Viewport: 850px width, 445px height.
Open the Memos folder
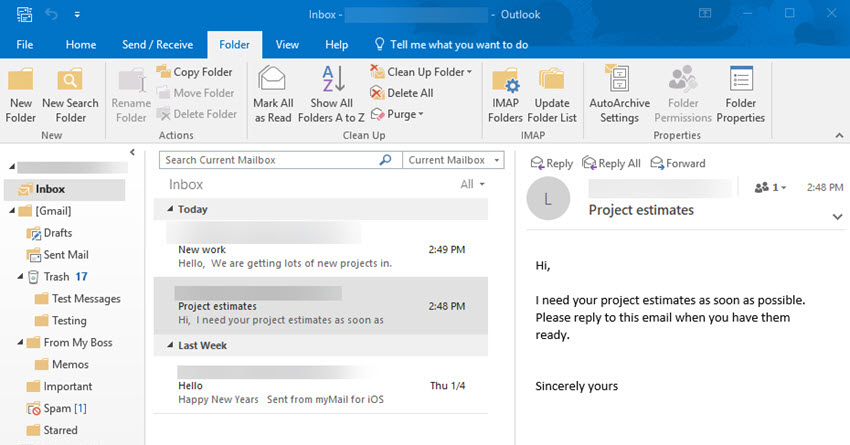coord(61,364)
